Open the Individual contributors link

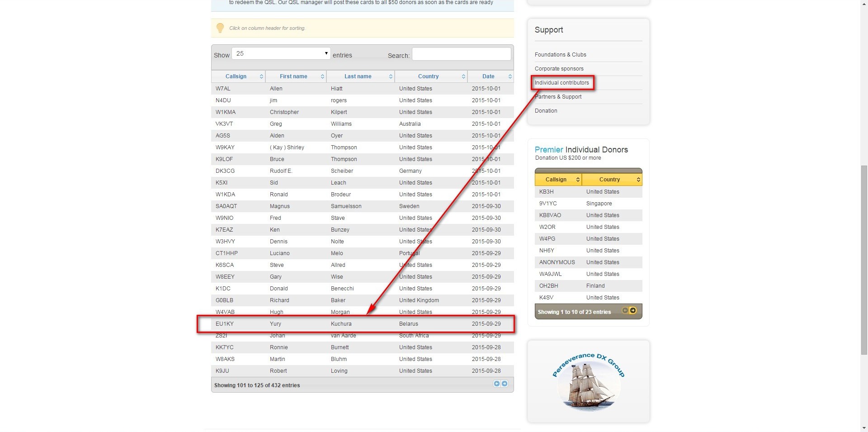tap(561, 83)
